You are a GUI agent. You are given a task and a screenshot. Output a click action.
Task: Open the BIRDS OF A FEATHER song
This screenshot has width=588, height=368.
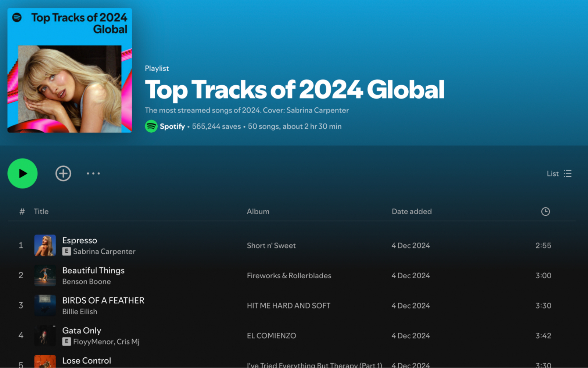103,301
